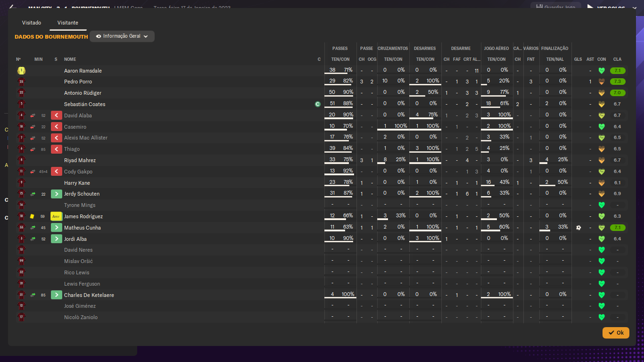The image size is (644, 362).
Task: Open player Riyad Mahrez
Action: tap(80, 160)
